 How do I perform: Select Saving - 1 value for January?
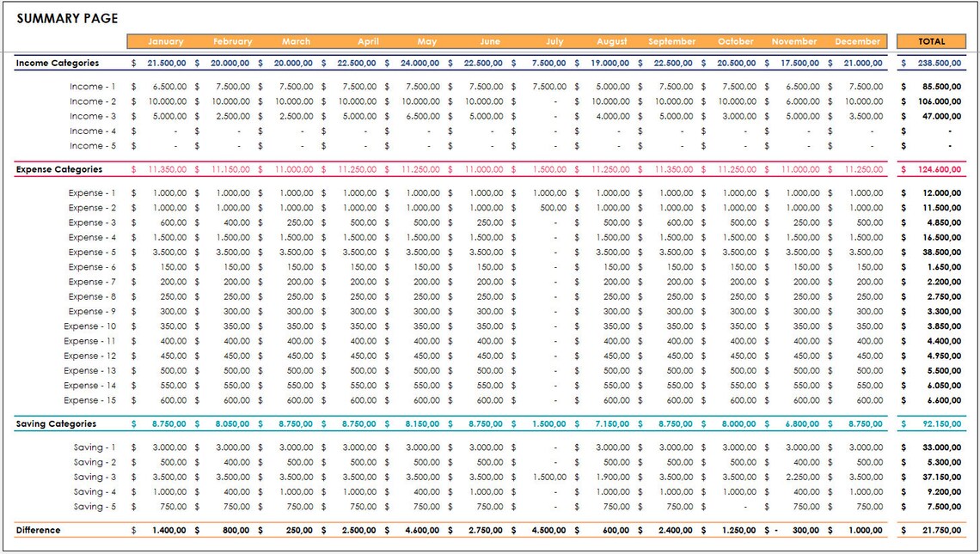pos(168,447)
